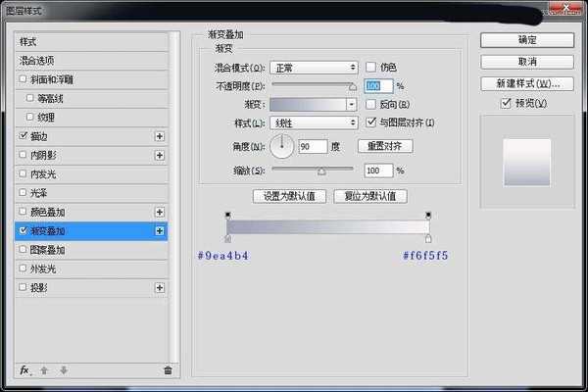Click the plus icon beside 投影

159,287
